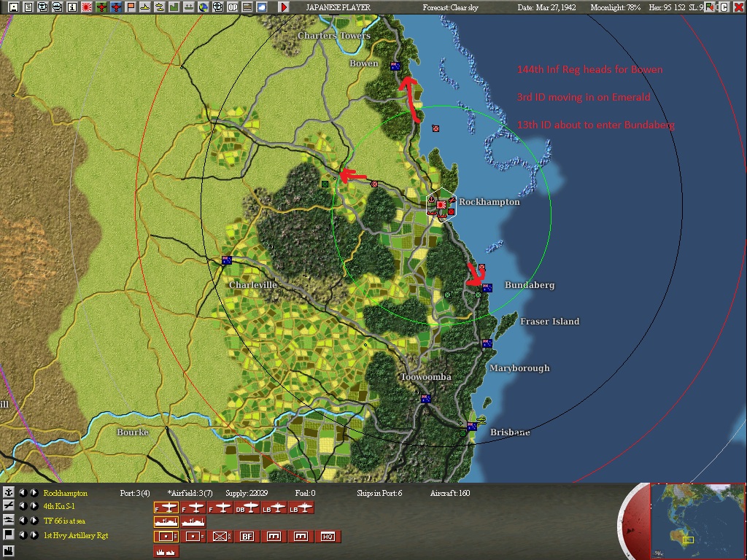Click the Australian flag at Bundaberg
Image resolution: width=747 pixels, height=560 pixels.
click(487, 287)
